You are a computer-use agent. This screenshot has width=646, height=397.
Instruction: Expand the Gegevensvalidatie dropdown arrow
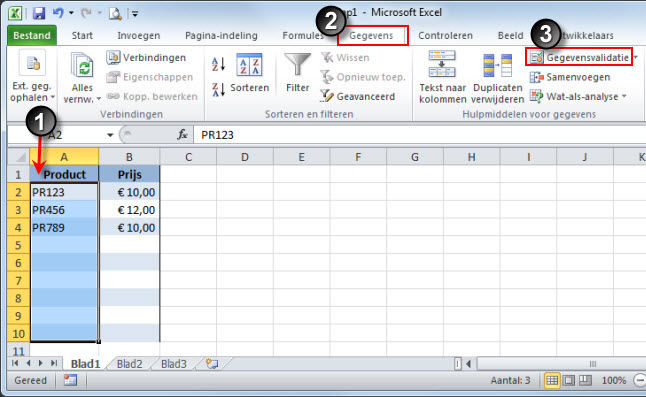[x=636, y=57]
